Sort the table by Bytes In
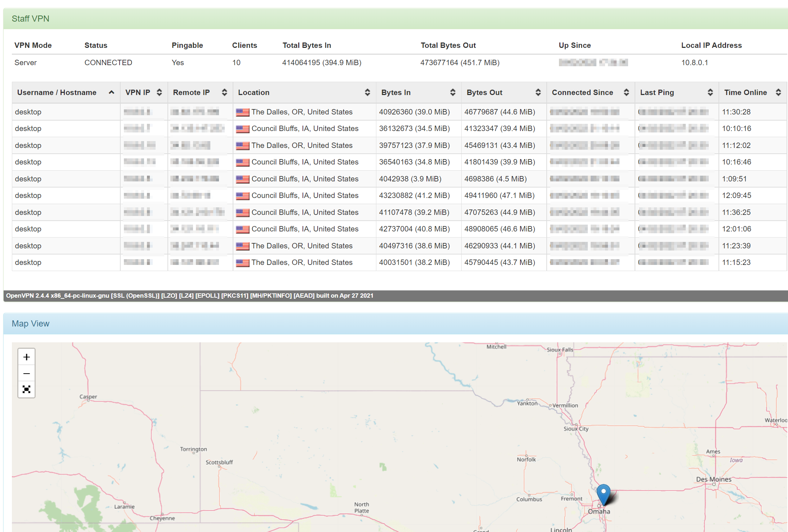The height and width of the screenshot is (532, 788). coord(453,93)
